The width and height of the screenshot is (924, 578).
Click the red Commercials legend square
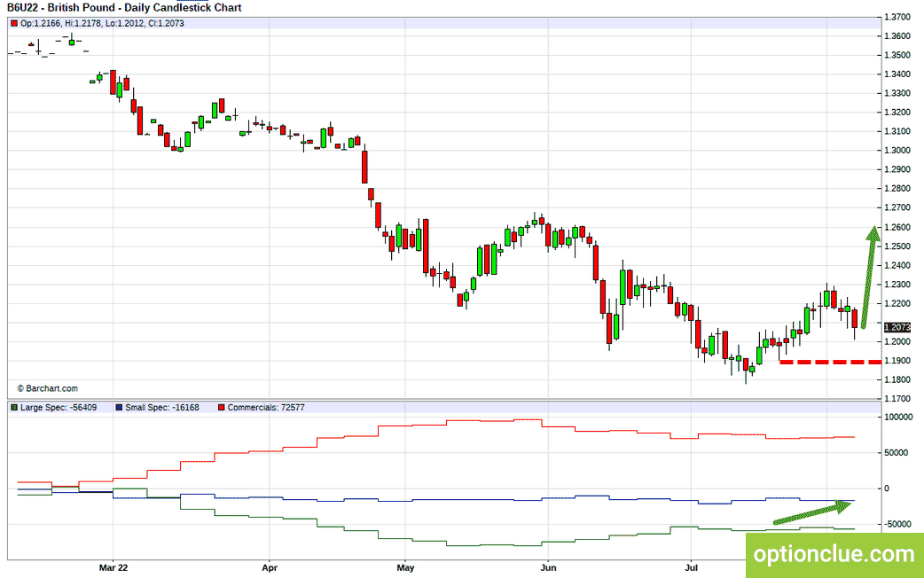(222, 408)
